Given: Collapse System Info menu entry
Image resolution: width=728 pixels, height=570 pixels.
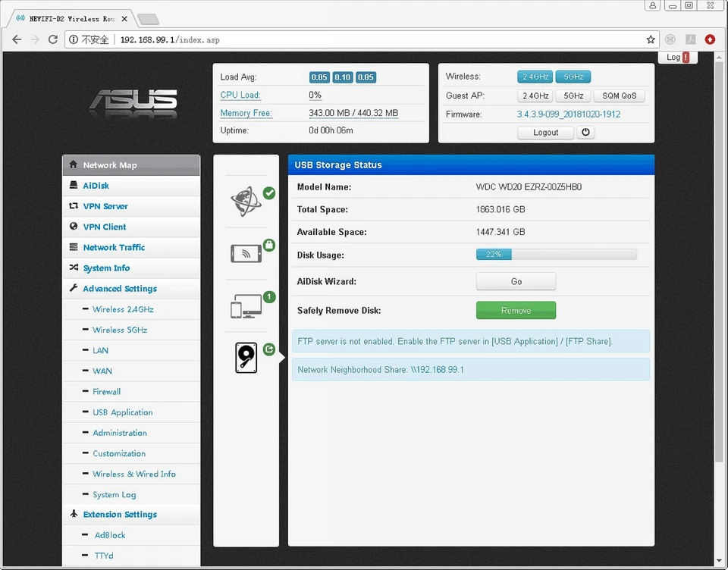Looking at the screenshot, I should (108, 268).
